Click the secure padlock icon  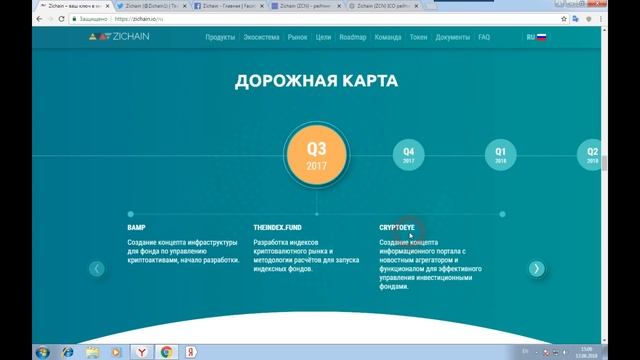point(74,19)
